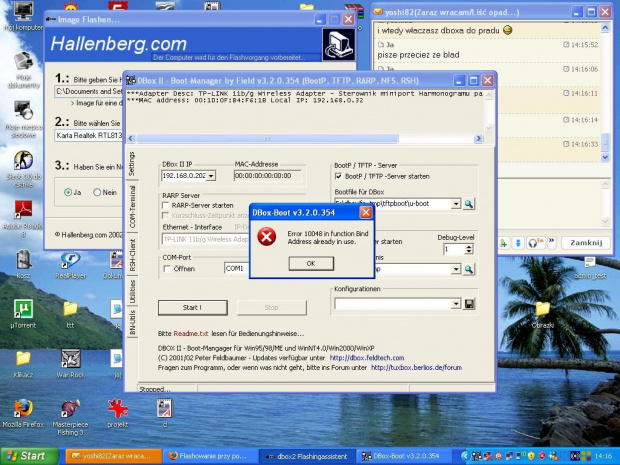This screenshot has height=465, width=620.
Task: Switch to the BN-Utils vertical tab
Action: tap(132, 323)
